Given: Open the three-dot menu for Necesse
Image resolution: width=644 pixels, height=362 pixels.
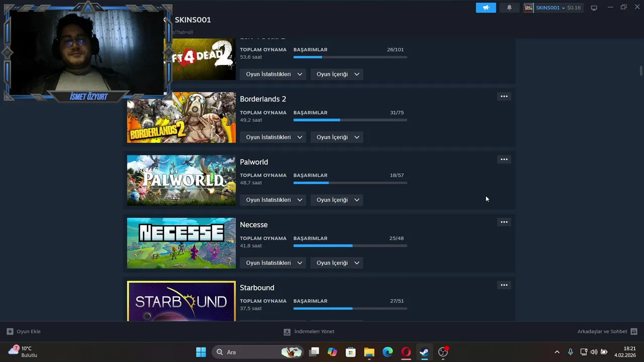Looking at the screenshot, I should pos(504,222).
